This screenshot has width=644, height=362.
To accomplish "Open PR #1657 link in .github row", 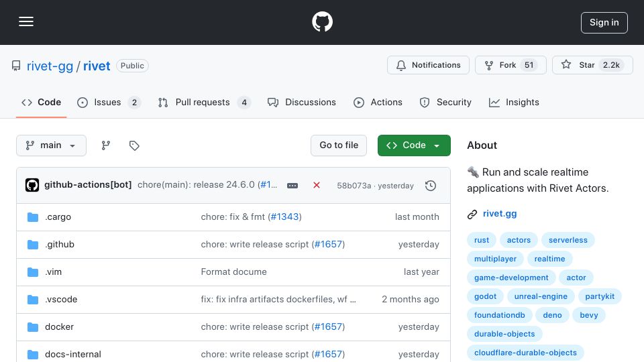I will [x=328, y=244].
